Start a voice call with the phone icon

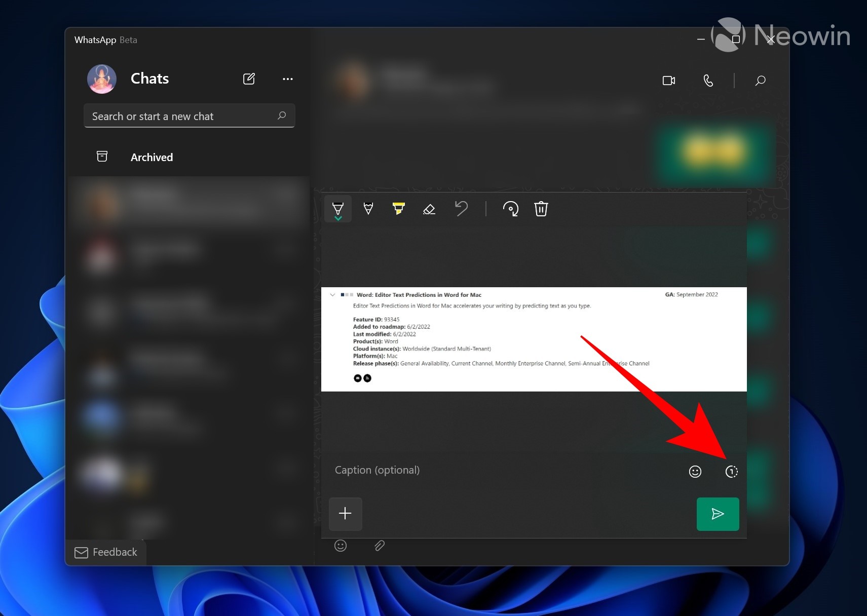(x=708, y=81)
